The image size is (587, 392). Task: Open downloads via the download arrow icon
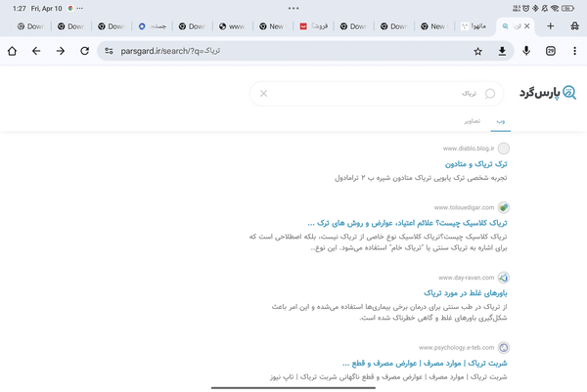[x=502, y=51]
